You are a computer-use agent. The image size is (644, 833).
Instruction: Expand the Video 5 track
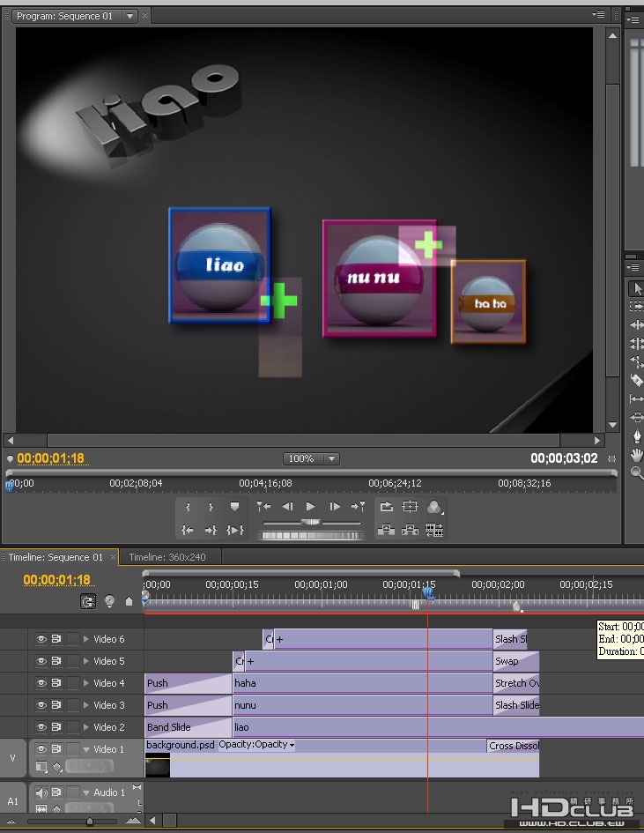pos(86,661)
